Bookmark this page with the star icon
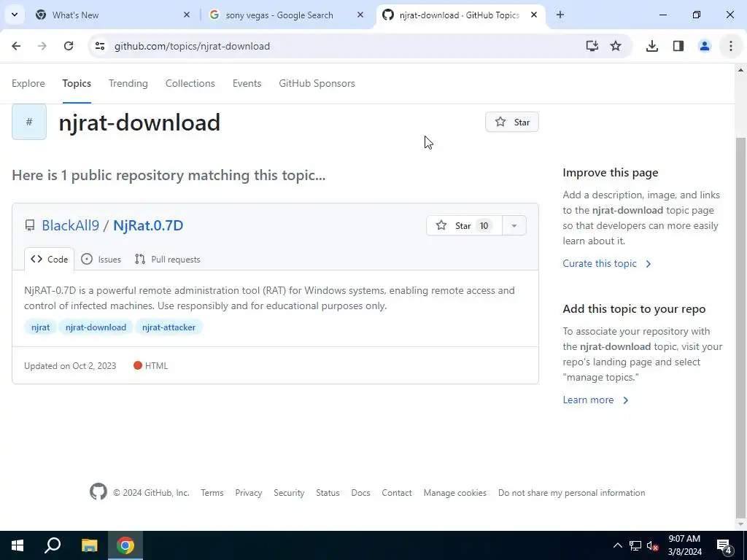The height and width of the screenshot is (560, 747). click(x=616, y=46)
